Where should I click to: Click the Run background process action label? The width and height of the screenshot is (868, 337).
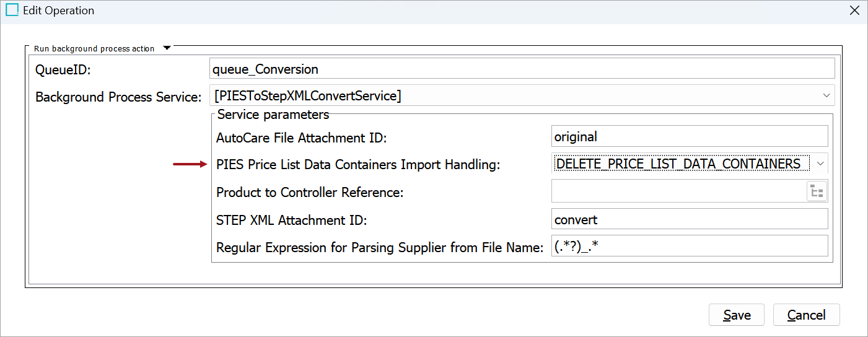coord(94,48)
